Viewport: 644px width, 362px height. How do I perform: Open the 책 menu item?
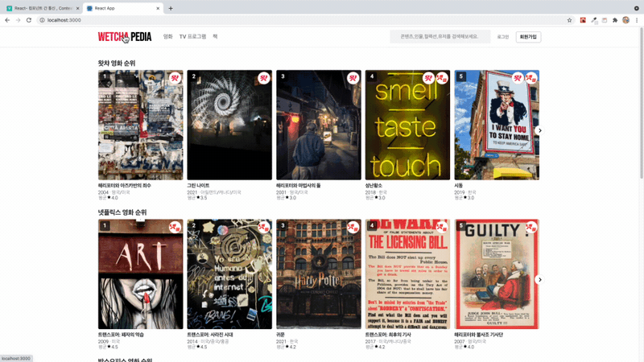[x=215, y=36]
